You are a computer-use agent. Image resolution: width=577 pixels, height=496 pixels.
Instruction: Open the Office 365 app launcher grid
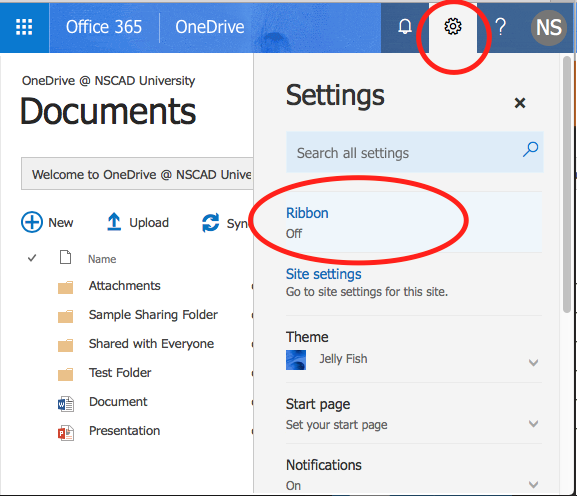[24, 27]
